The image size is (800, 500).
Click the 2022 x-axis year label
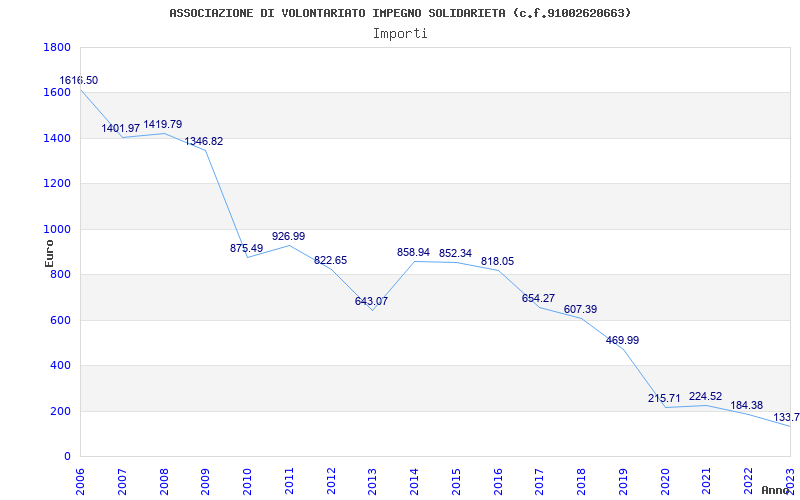[748, 481]
